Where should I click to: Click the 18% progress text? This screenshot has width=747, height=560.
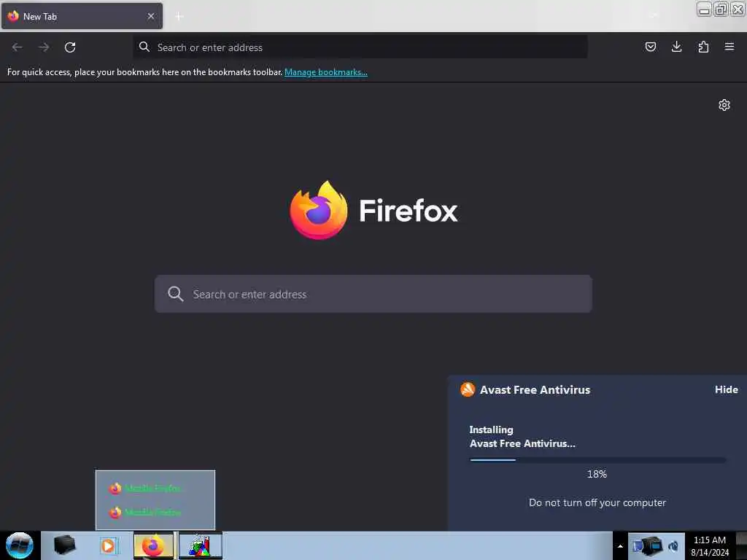click(597, 474)
